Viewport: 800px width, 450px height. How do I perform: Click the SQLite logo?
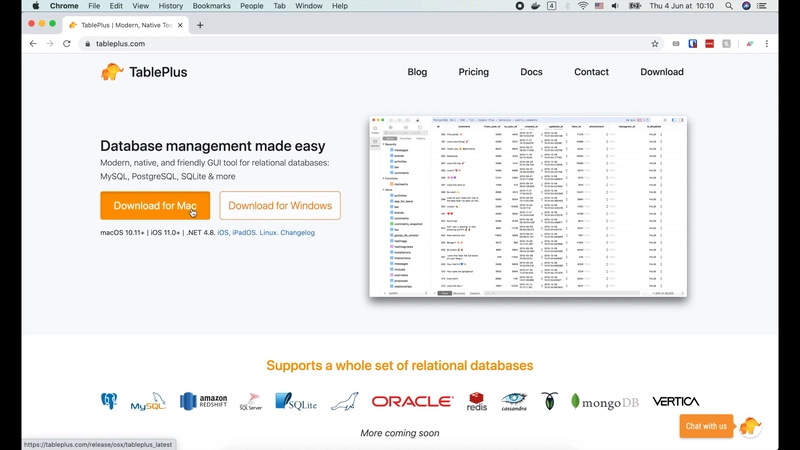coord(296,401)
